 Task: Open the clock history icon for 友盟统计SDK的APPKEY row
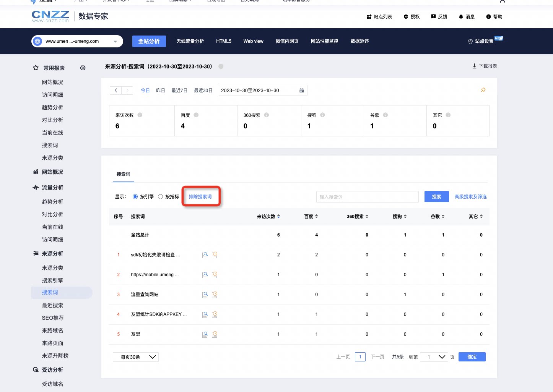[215, 314]
